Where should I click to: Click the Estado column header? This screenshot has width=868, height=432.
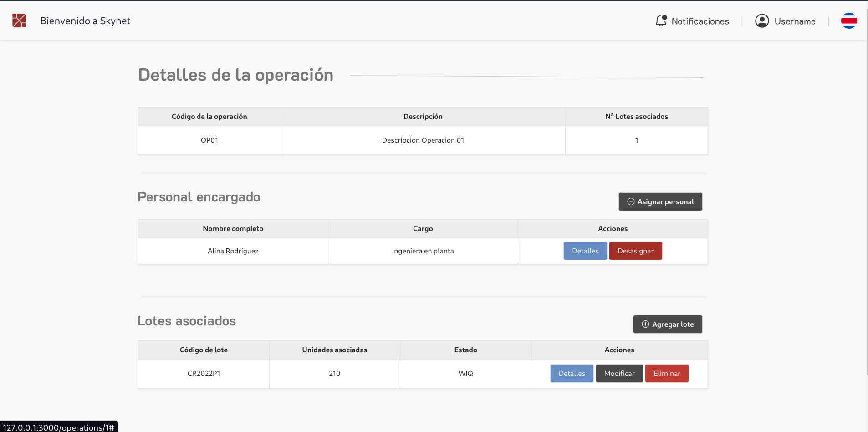click(465, 350)
